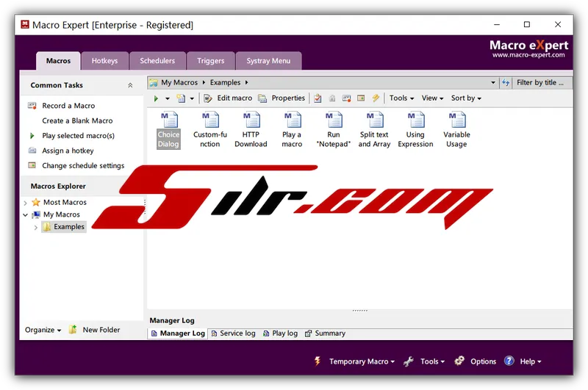Screen dimensions: 588x390
Task: Click the clipboard checkmark toolbar icon
Action: [318, 98]
